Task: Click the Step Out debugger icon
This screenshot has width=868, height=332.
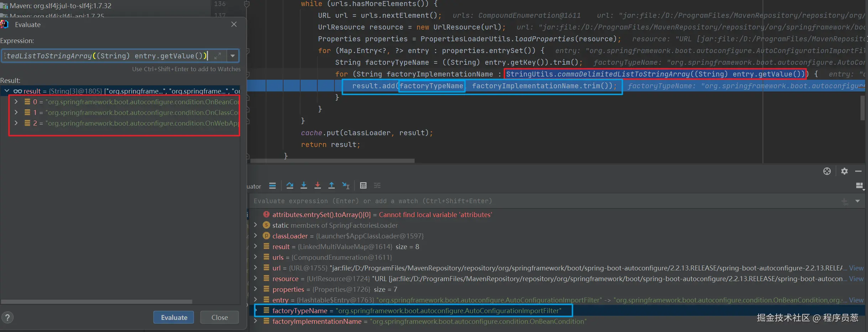Action: tap(332, 185)
